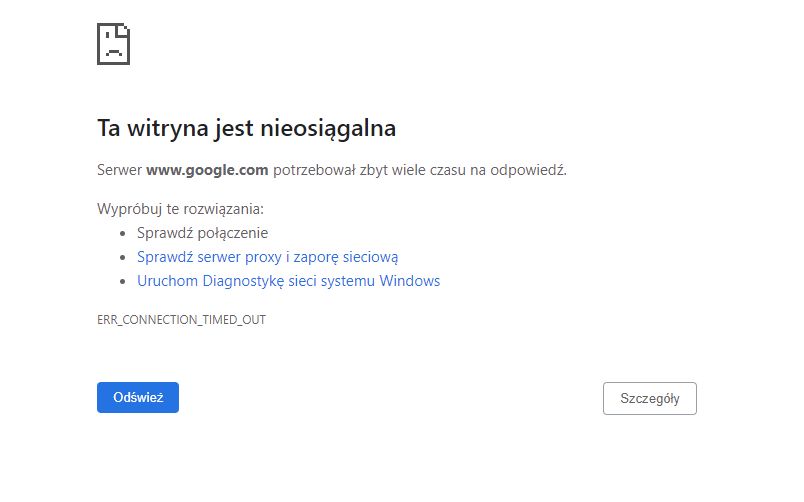Click the 'ERR_CONNECTION_TIMED_OUT' error code
This screenshot has width=804, height=502.
182,320
